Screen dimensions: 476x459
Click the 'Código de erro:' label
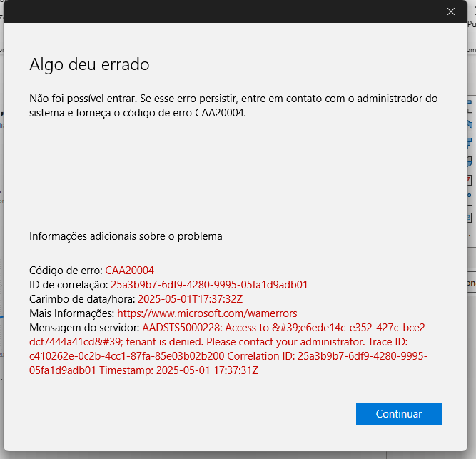pos(66,270)
